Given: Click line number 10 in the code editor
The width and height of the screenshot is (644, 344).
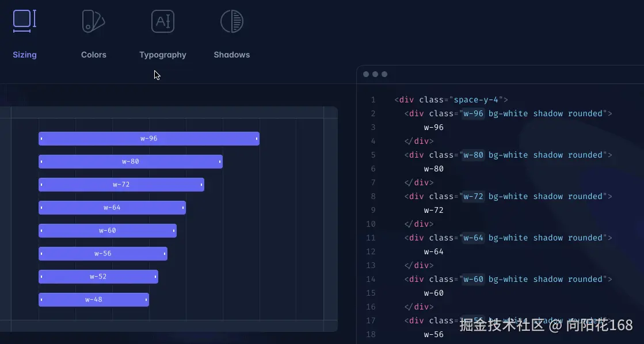Looking at the screenshot, I should (x=371, y=224).
